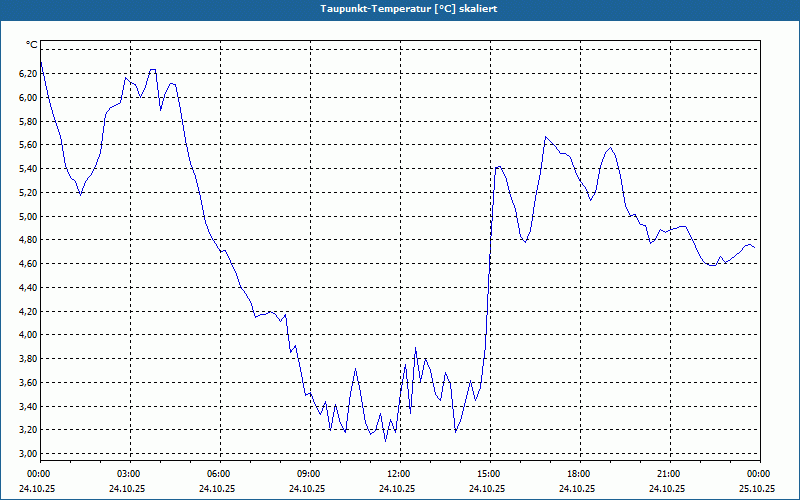Screen dimensions: 800x500
Task: Click the '24.10.25' date under '12:00'
Action: (x=398, y=488)
